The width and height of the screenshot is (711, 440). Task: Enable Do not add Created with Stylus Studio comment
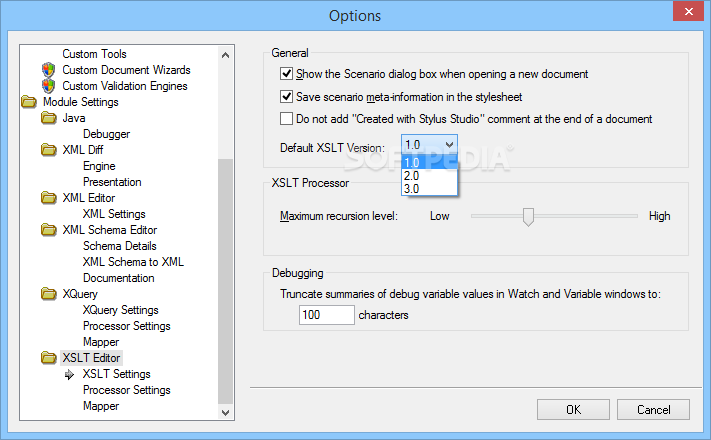(x=286, y=119)
